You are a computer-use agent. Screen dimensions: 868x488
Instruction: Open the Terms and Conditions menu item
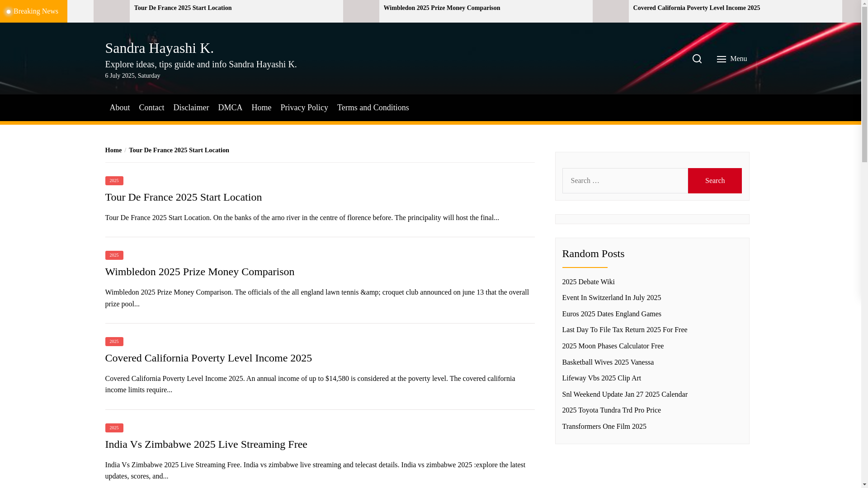[x=373, y=108]
